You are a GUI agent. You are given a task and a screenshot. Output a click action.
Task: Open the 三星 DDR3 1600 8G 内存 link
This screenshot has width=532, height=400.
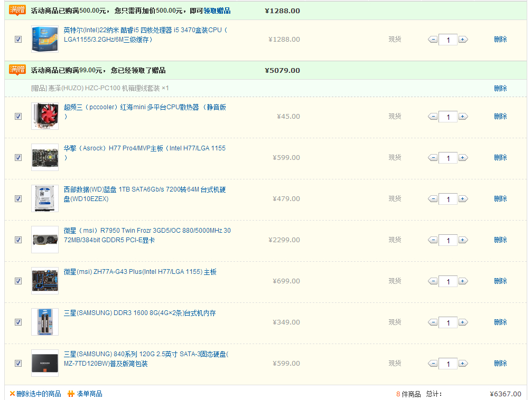140,313
